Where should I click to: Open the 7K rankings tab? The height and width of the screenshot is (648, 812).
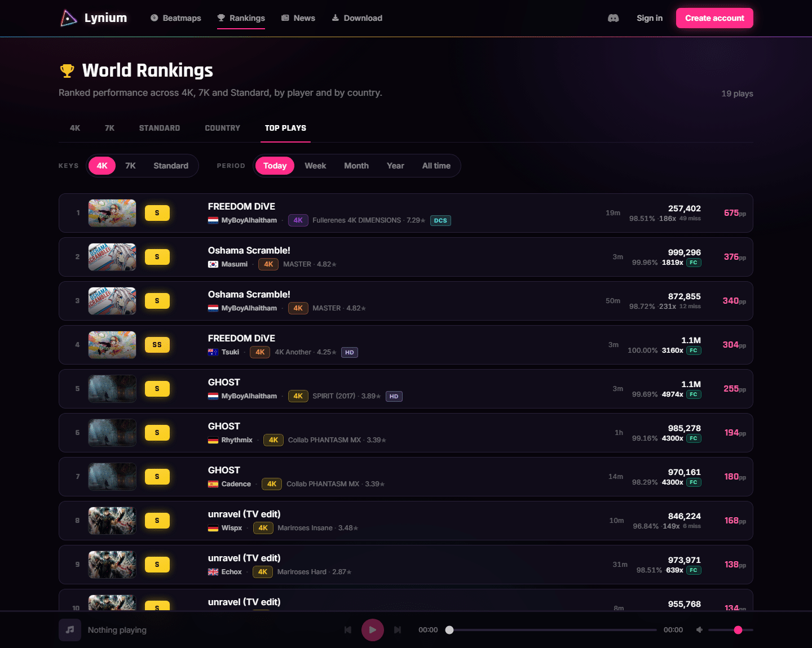109,128
